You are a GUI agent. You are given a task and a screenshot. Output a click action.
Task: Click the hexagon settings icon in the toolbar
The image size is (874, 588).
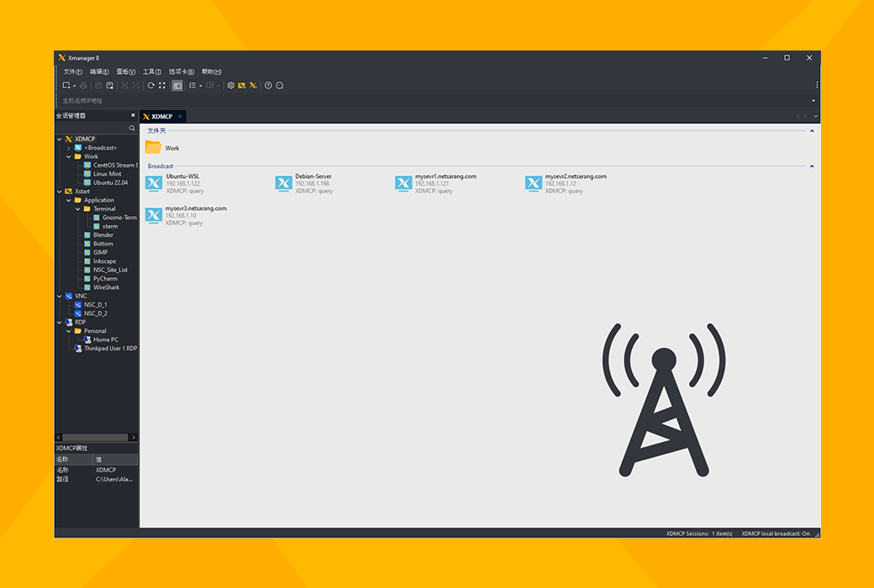pos(231,86)
